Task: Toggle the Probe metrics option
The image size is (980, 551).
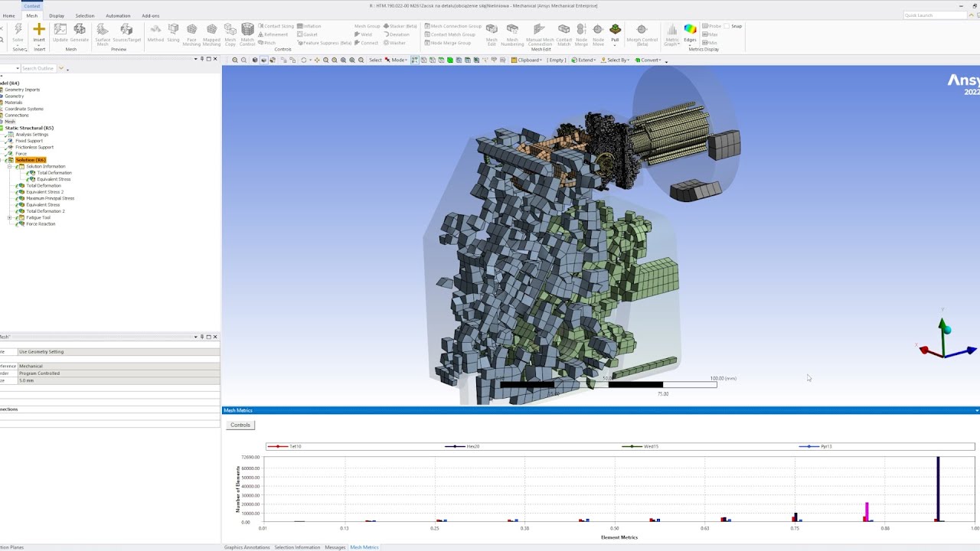Action: coord(711,26)
